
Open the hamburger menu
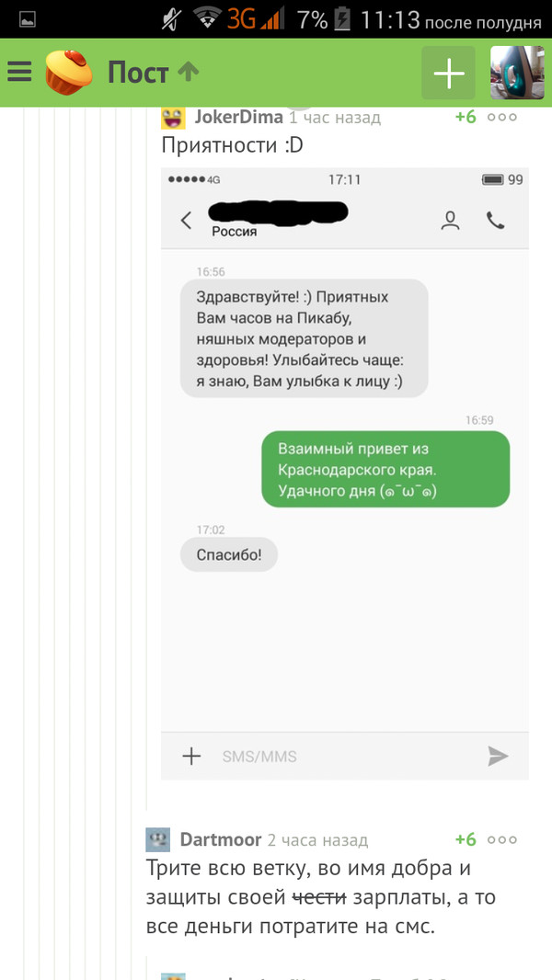coord(19,72)
